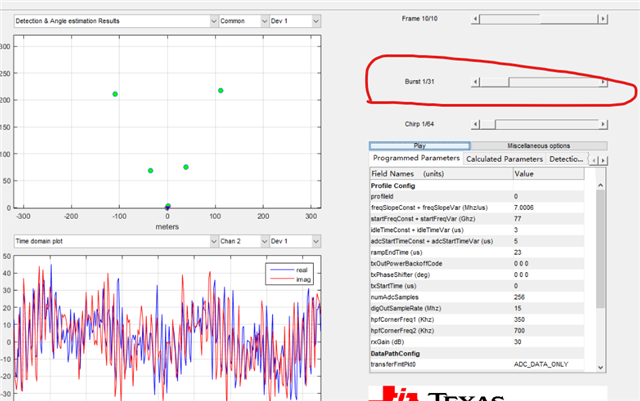Click the Frame slider left arrow
The height and width of the screenshot is (401, 640).
(475, 19)
